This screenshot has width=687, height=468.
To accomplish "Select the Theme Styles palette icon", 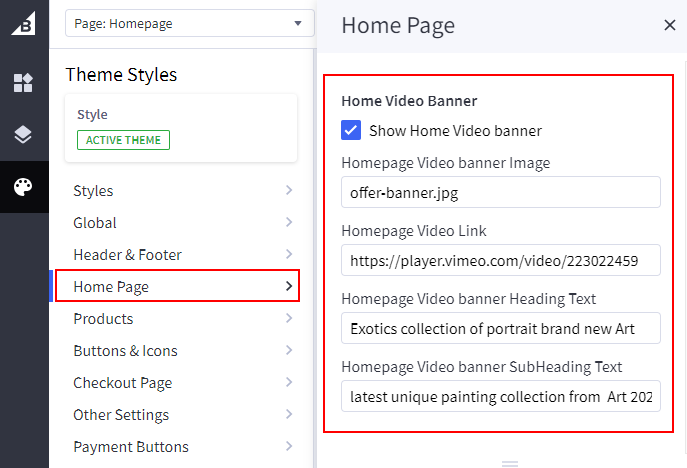I will 23,187.
